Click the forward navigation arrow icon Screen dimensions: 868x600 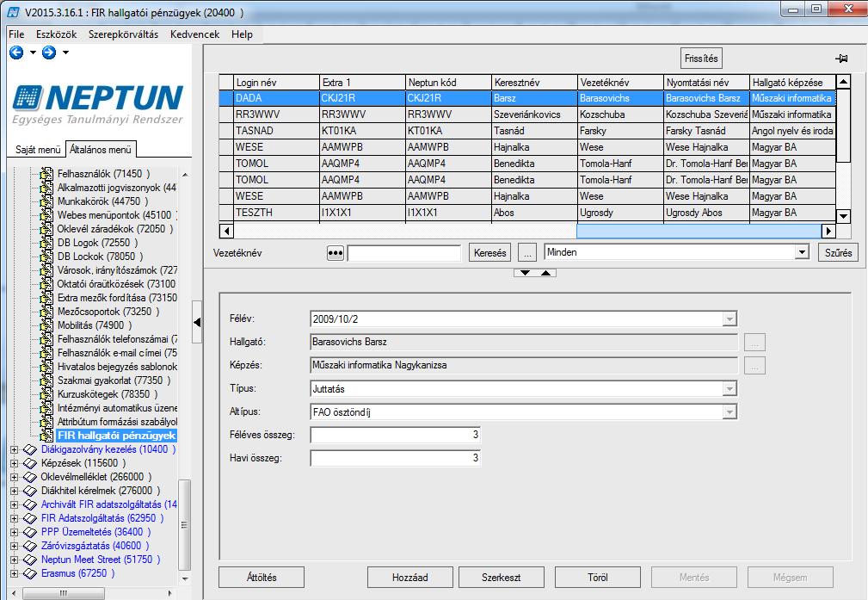(x=49, y=53)
